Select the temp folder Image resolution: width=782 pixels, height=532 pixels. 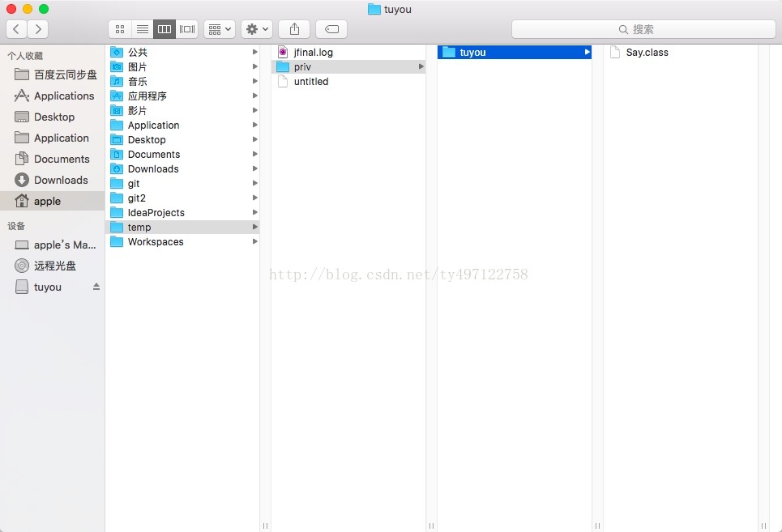click(x=182, y=228)
